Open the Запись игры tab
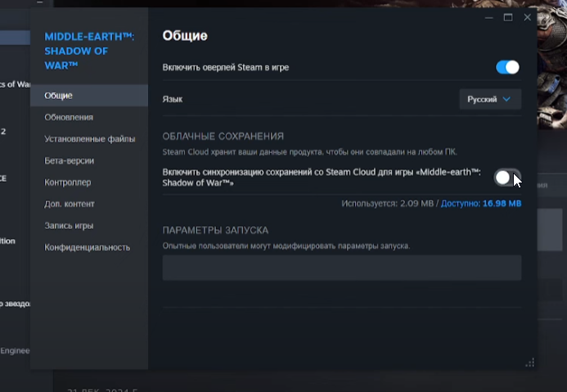 click(89, 226)
